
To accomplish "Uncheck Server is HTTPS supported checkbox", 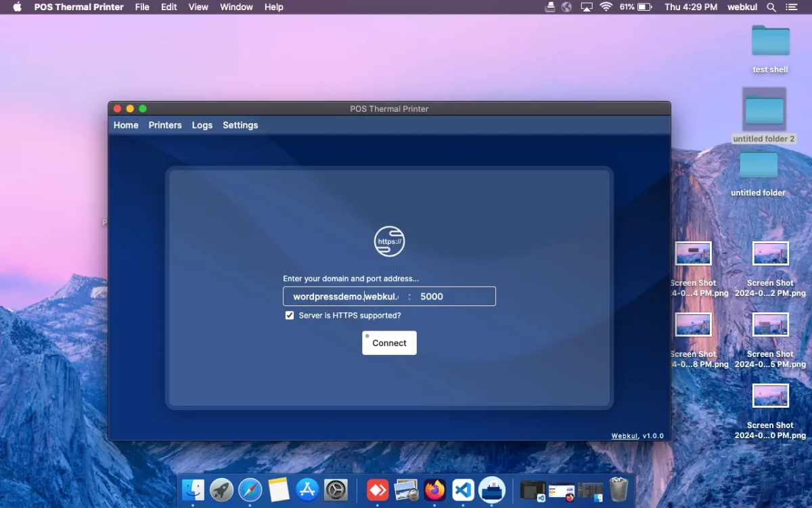I will 290,316.
